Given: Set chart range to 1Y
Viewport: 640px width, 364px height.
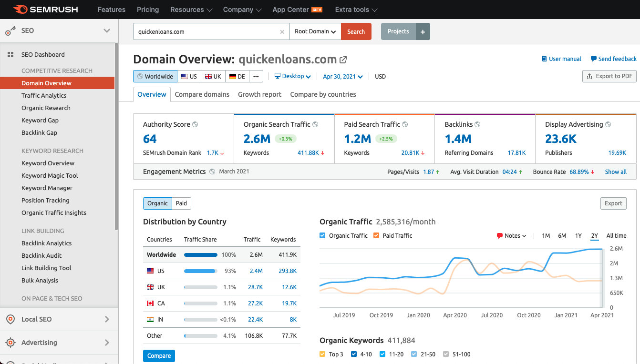Looking at the screenshot, I should [x=578, y=236].
